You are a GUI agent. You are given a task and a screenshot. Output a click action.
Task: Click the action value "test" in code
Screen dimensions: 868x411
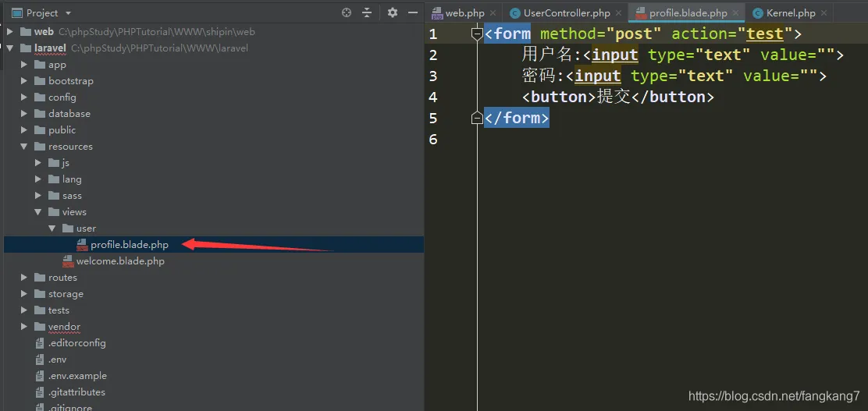765,34
